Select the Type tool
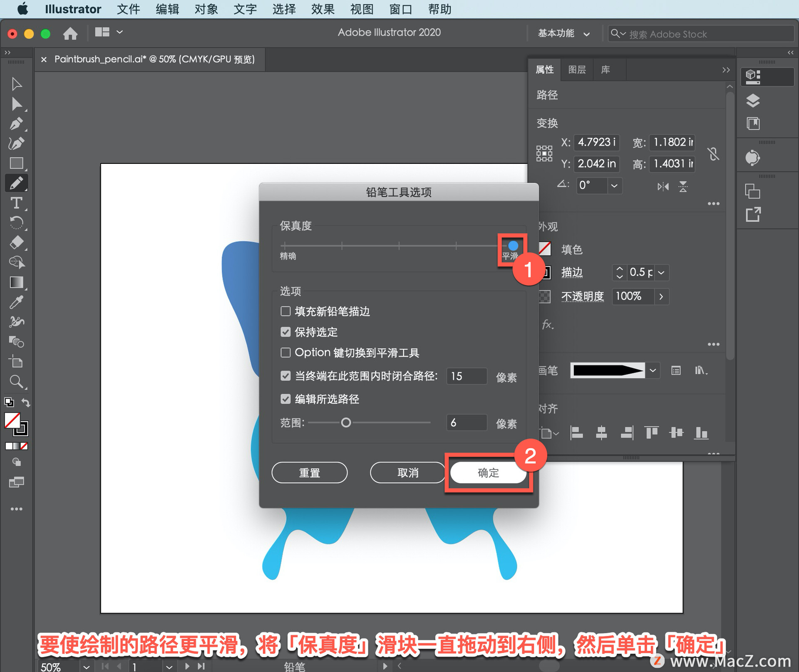Viewport: 799px width, 672px height. (16, 203)
